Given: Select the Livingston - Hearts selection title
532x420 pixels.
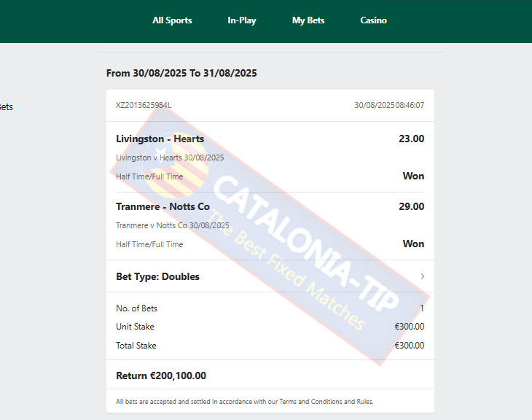Looking at the screenshot, I should (160, 139).
